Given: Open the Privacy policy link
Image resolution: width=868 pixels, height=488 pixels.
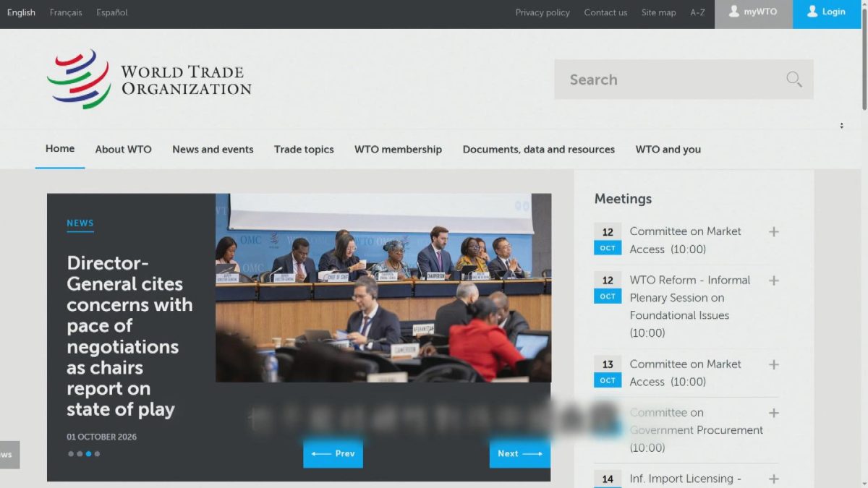Looking at the screenshot, I should tap(542, 12).
